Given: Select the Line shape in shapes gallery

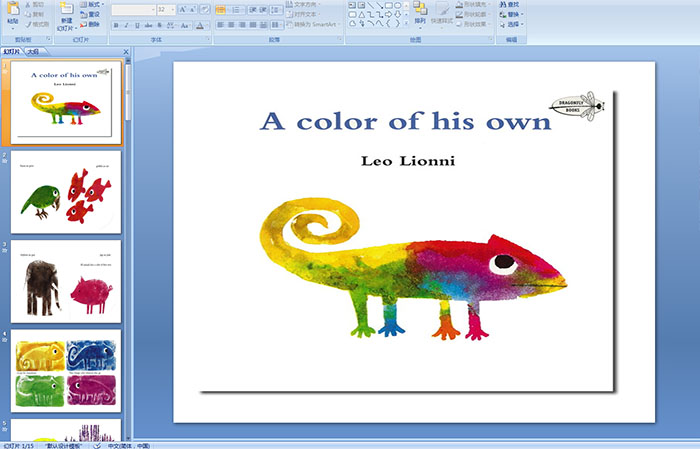Looking at the screenshot, I should click(x=371, y=5).
